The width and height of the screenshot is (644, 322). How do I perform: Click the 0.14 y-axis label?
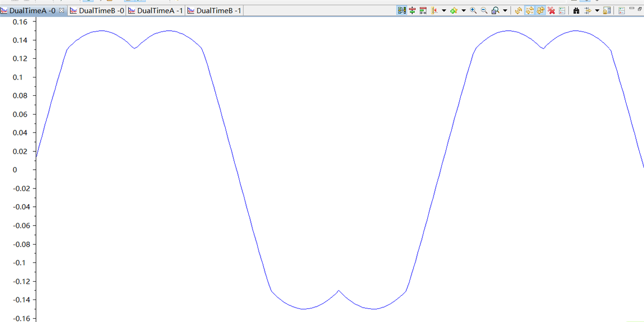point(20,40)
